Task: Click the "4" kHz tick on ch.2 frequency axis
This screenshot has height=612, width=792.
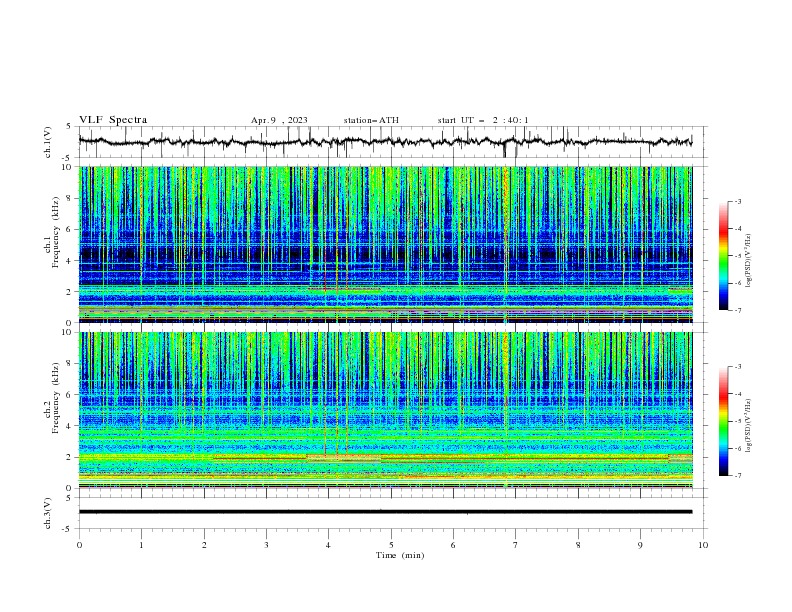Action: click(71, 426)
